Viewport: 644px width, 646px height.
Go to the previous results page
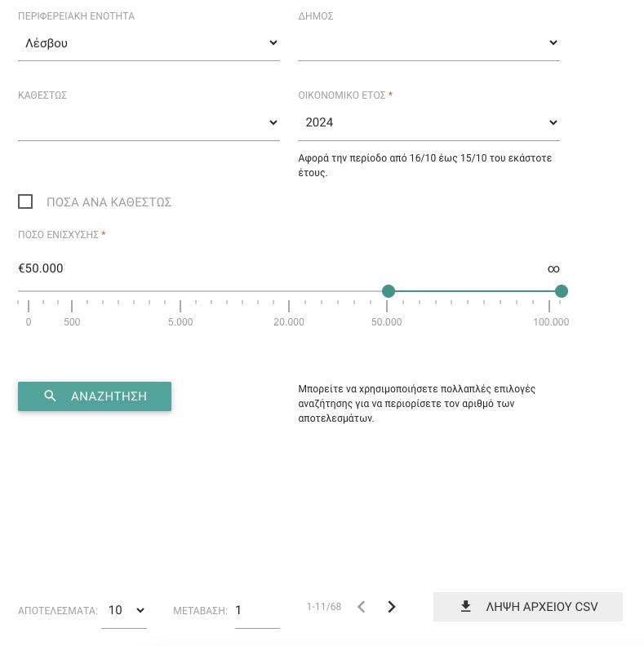(x=361, y=607)
